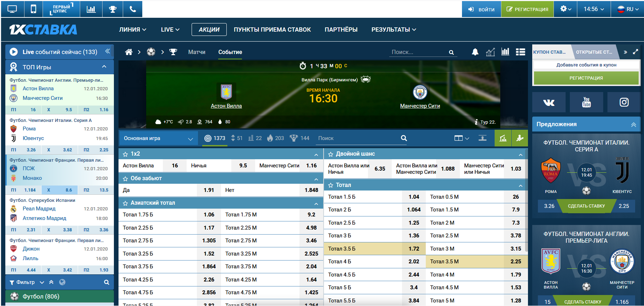Open the Основная игра dropdown
Image resolution: width=644 pixels, height=306 pixels.
tap(158, 138)
